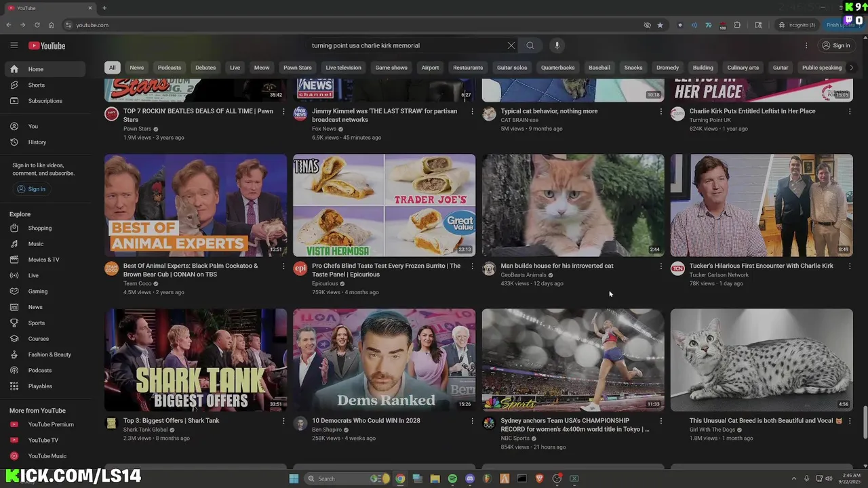Open Playables in Explore section
The height and width of the screenshot is (488, 868).
45,386
